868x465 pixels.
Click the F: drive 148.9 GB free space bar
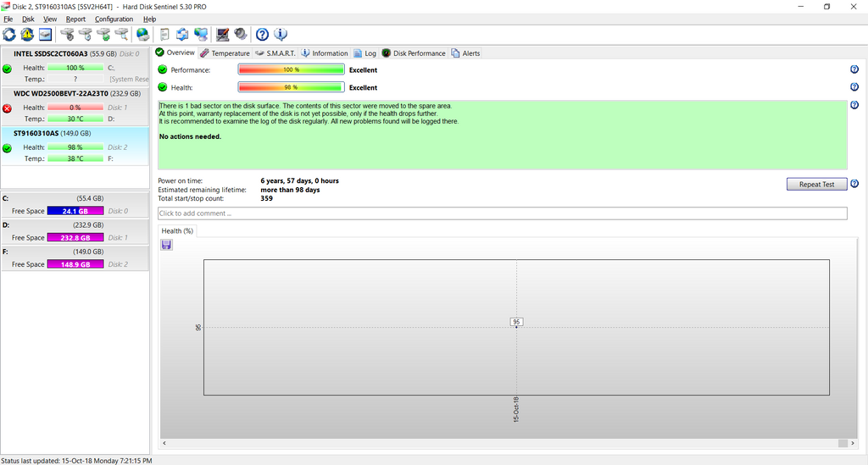point(75,264)
